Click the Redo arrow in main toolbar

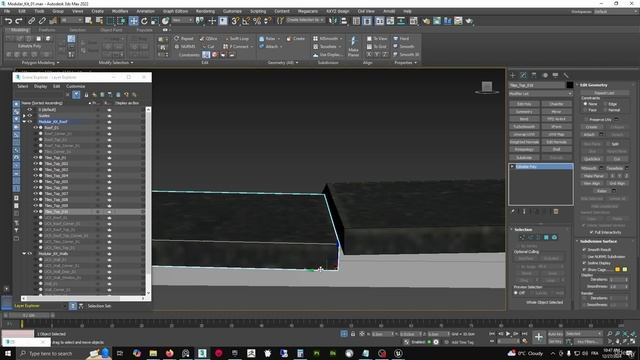pyautogui.click(x=19, y=21)
